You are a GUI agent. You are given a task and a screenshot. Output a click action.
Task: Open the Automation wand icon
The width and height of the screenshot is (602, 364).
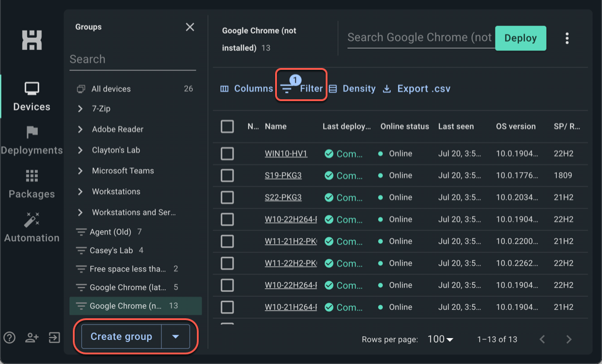coord(32,220)
